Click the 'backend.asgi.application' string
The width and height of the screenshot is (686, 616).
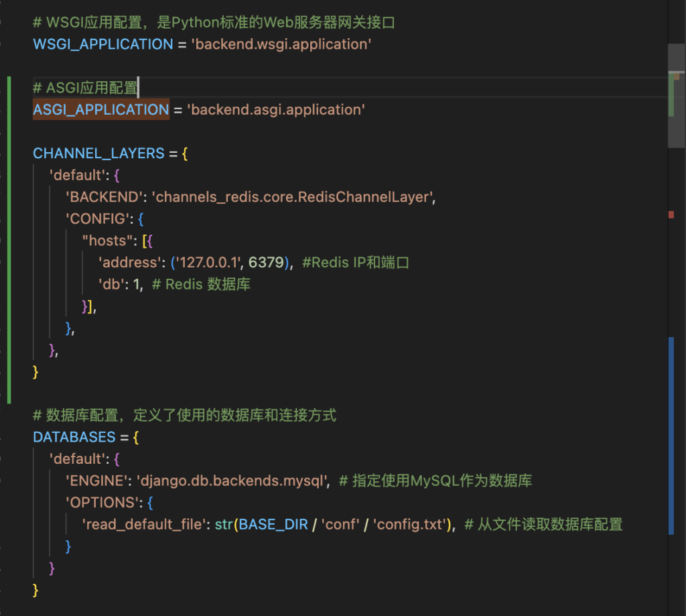tap(276, 109)
